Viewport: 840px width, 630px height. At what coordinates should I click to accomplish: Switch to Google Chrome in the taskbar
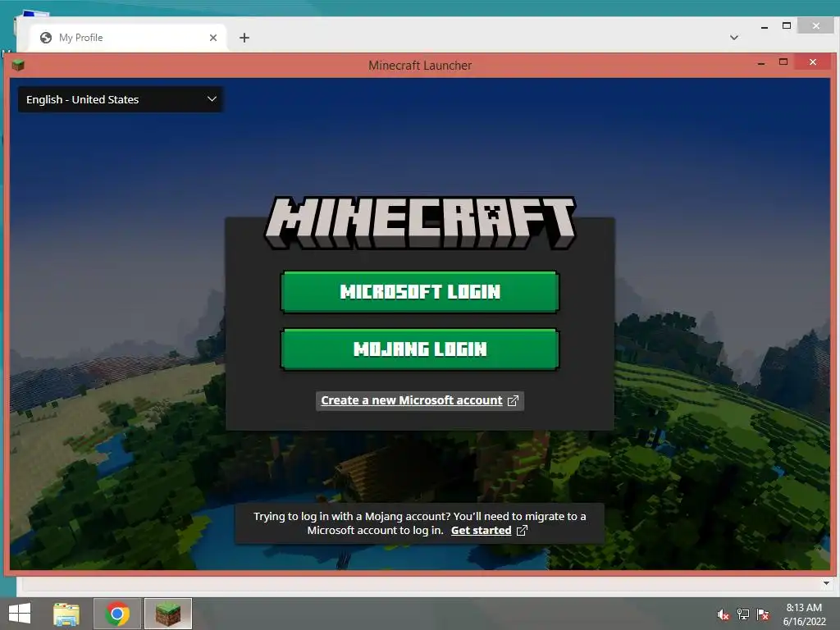point(117,614)
